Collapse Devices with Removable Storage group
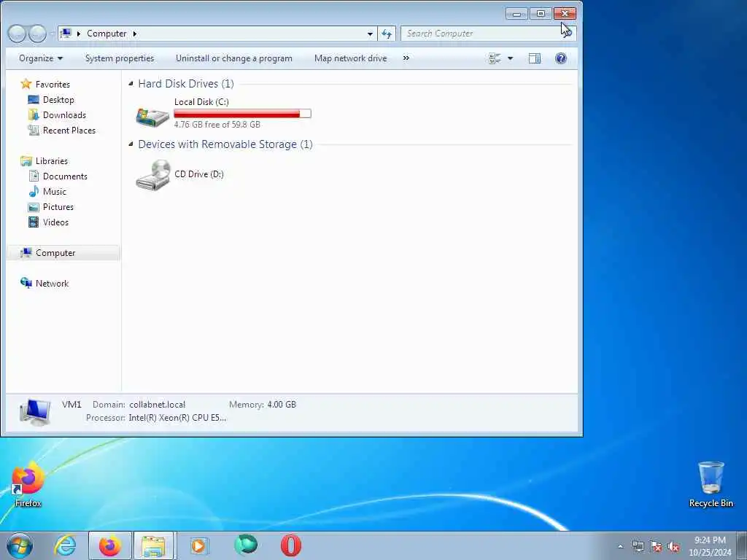747x560 pixels. (131, 144)
